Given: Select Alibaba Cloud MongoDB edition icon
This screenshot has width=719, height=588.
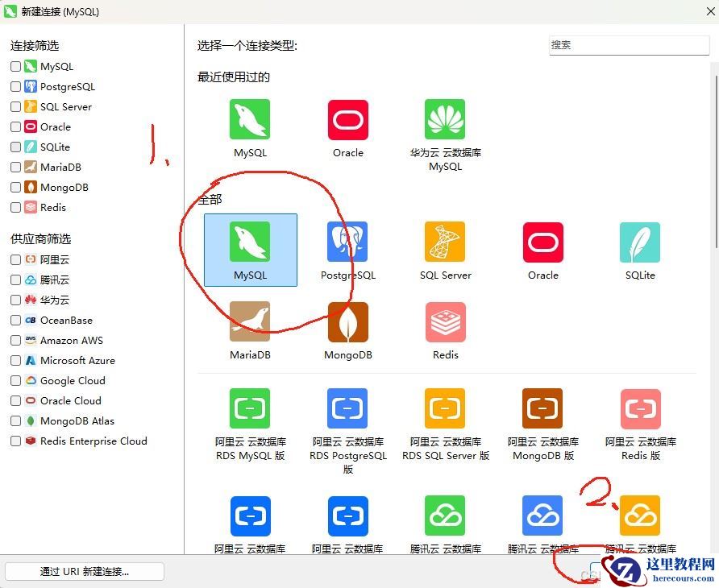Looking at the screenshot, I should 542,408.
